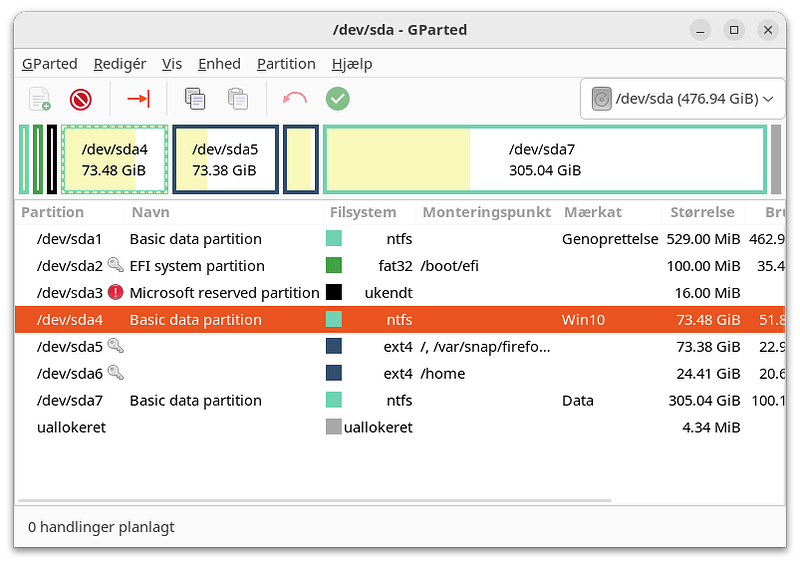The height and width of the screenshot is (563, 800).
Task: Click the Størrelse column header
Action: coord(702,212)
